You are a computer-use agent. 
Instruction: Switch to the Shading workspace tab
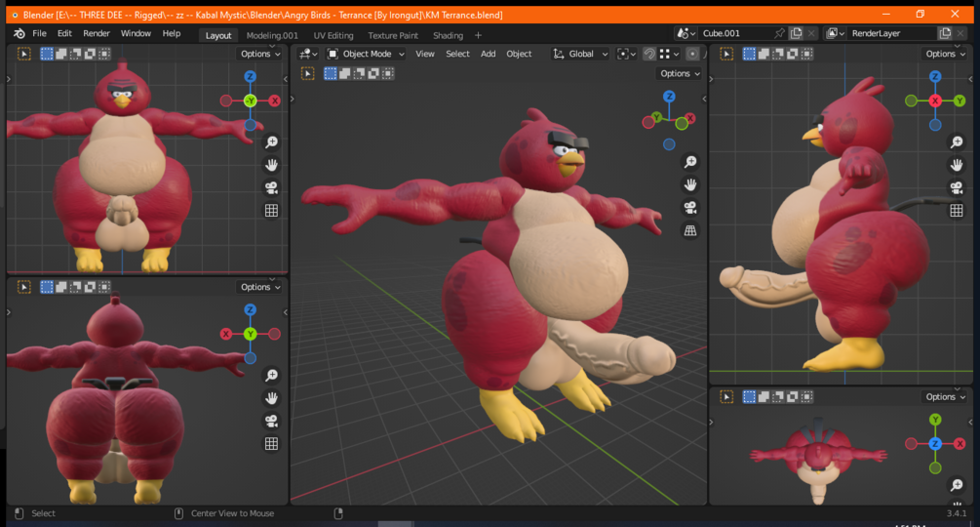[x=449, y=36]
